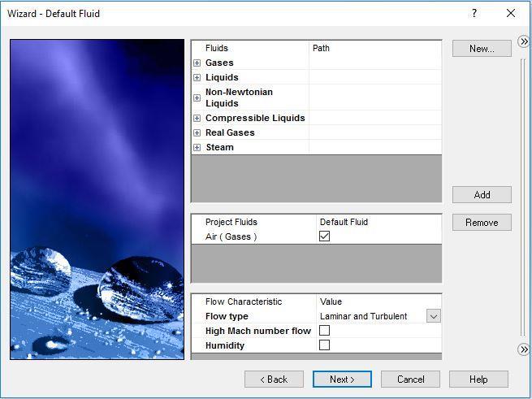
Task: Select the Steam label
Action: pyautogui.click(x=219, y=147)
